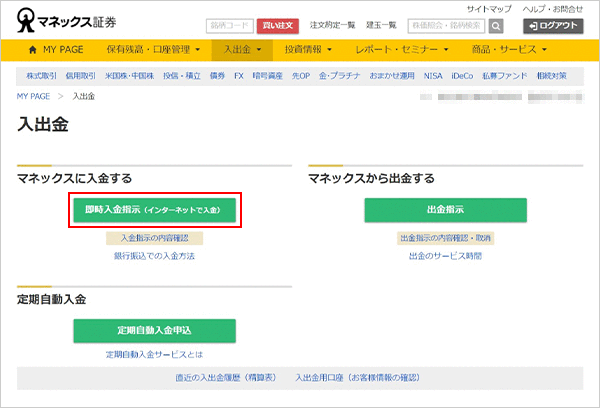Select 株式取引 in the sub-navigation

[40, 76]
